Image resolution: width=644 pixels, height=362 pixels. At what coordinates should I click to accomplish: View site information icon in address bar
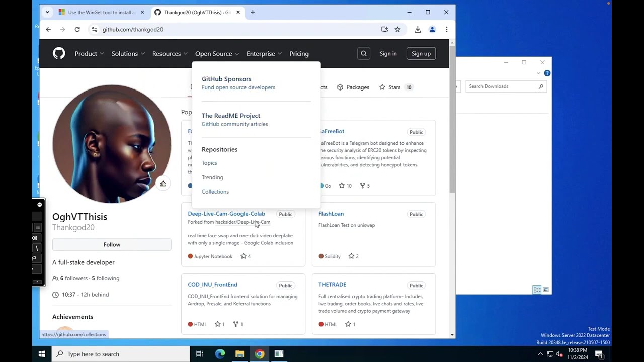click(x=94, y=30)
